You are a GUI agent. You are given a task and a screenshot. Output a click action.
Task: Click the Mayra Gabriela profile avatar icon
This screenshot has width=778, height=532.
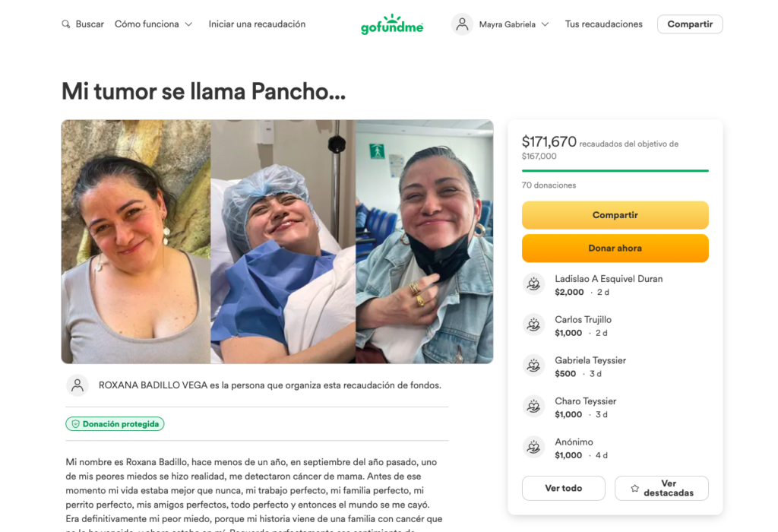point(462,24)
